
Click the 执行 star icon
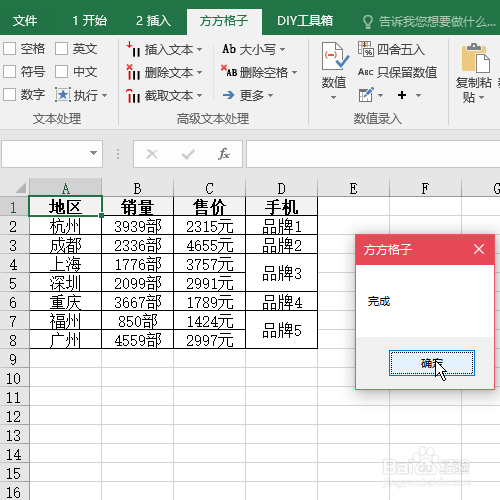[x=63, y=95]
